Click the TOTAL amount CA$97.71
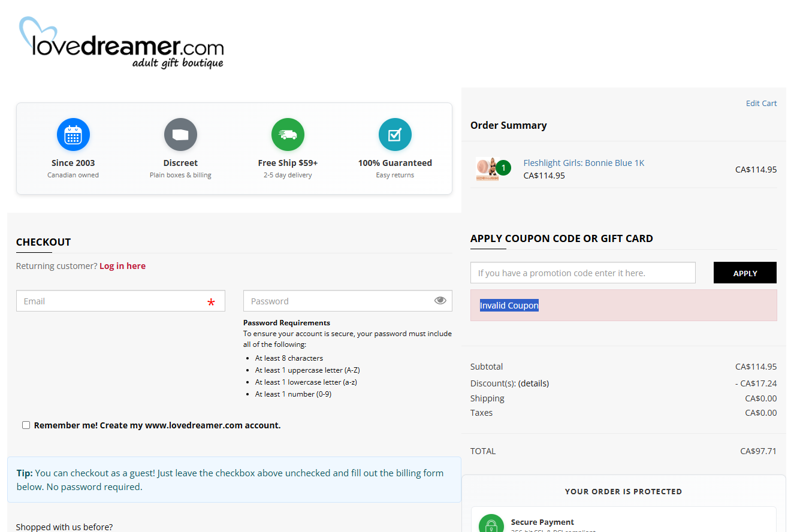 point(758,451)
